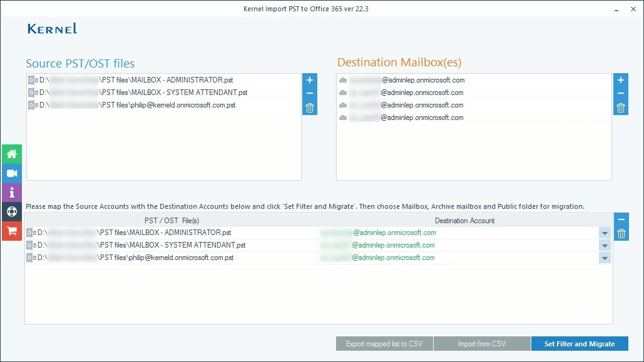Remove selected destination mailbox with the minus icon

click(x=621, y=94)
